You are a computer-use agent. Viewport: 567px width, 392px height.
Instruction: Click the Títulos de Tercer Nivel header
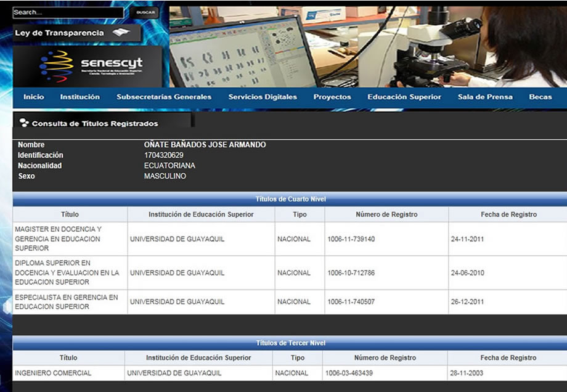(x=290, y=343)
